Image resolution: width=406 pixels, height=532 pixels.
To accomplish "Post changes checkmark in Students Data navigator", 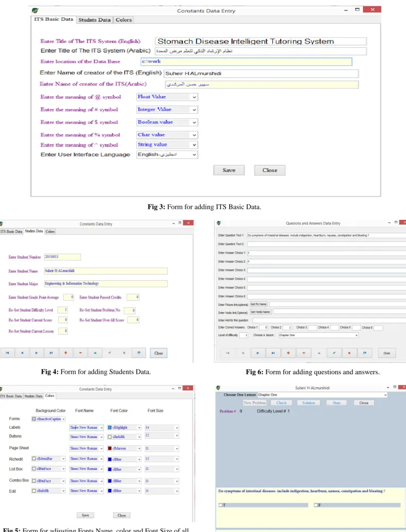I will tap(109, 353).
